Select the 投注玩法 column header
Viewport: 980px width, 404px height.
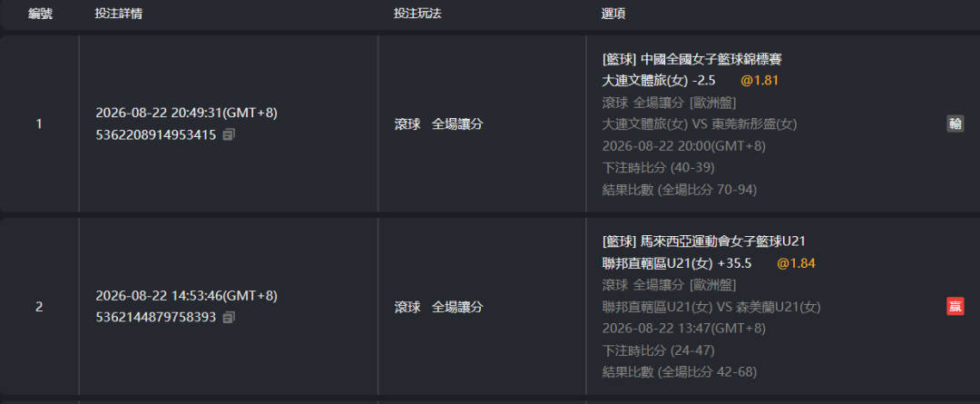417,14
